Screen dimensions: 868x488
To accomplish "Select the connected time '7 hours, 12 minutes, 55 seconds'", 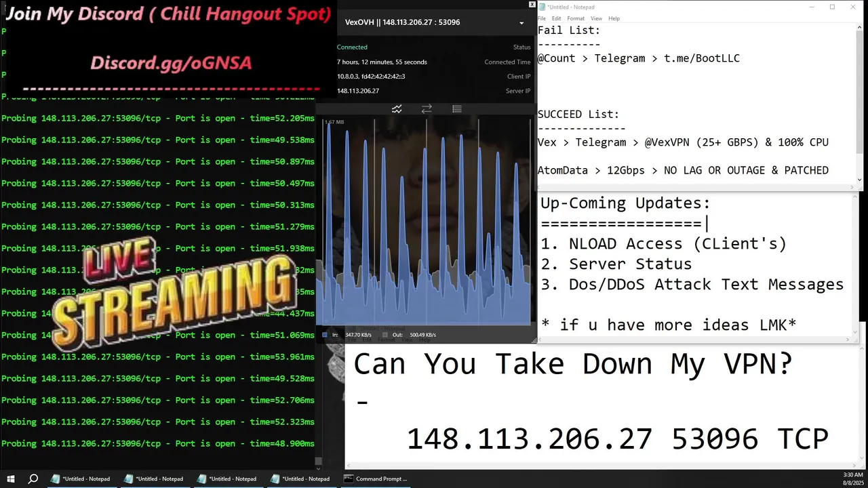I will pos(382,62).
